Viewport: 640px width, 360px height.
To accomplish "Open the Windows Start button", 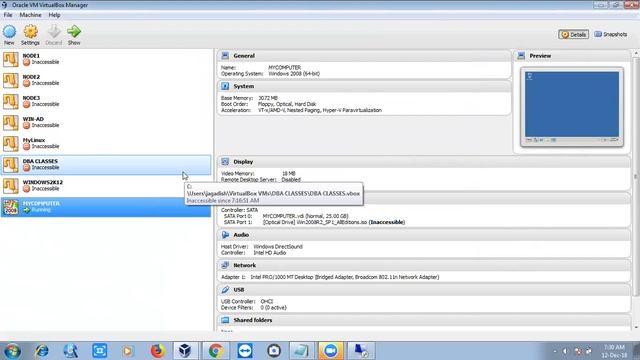I will tap(12, 351).
